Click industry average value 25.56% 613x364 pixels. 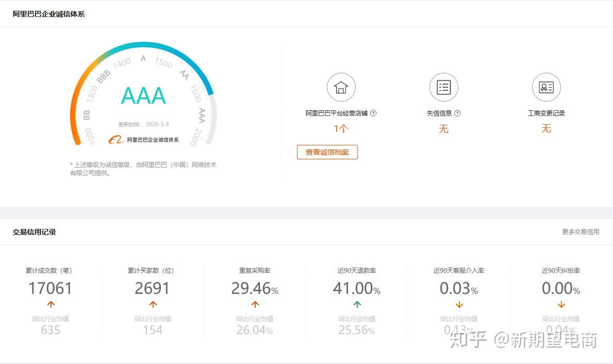(357, 330)
